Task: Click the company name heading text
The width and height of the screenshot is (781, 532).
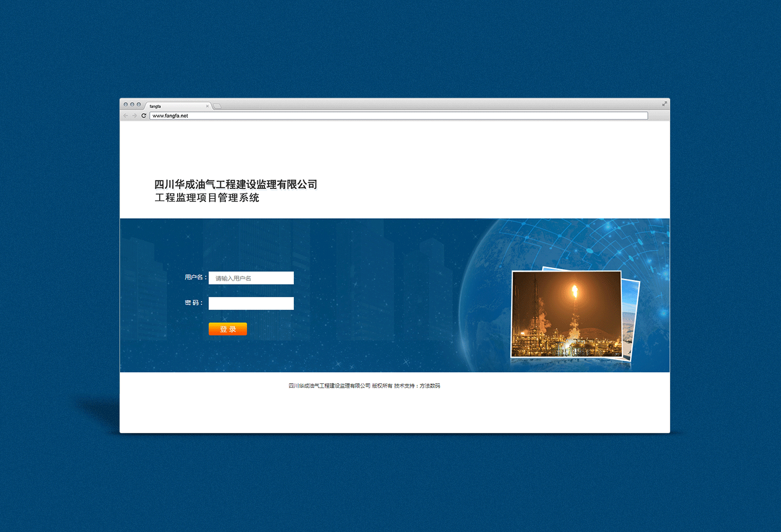Action: tap(236, 185)
